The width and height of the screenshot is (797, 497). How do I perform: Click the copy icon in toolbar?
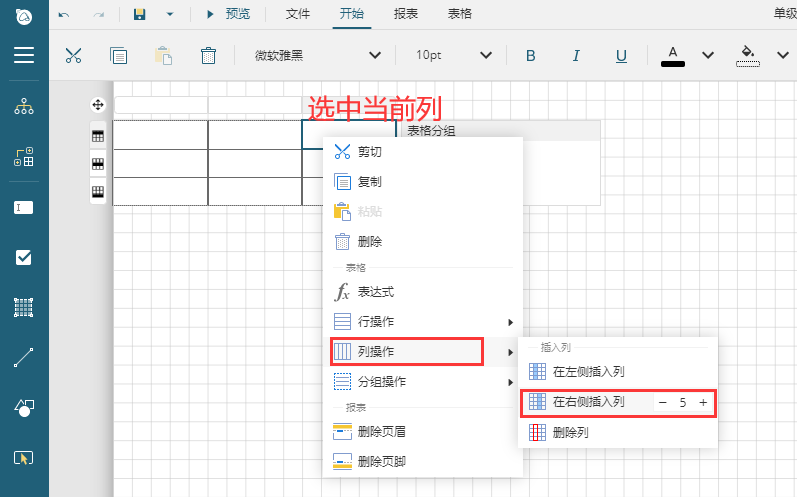118,55
